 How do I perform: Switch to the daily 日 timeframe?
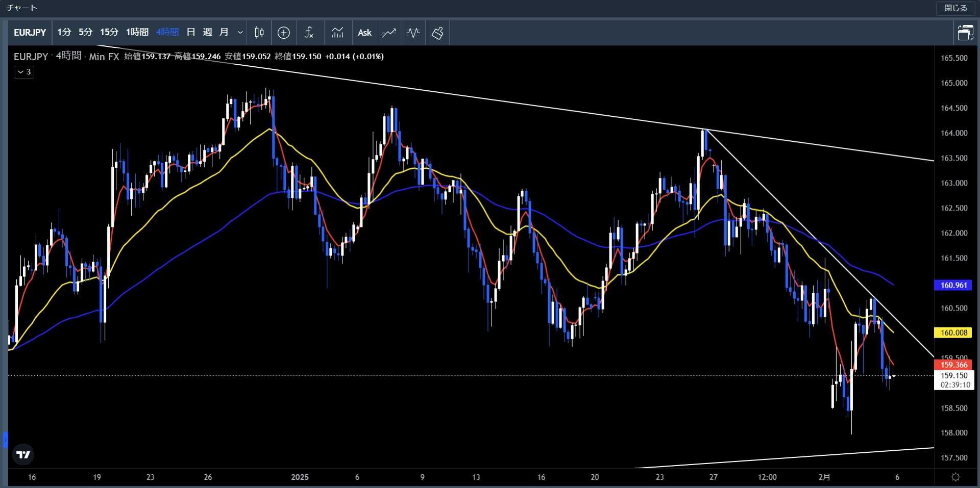(191, 32)
